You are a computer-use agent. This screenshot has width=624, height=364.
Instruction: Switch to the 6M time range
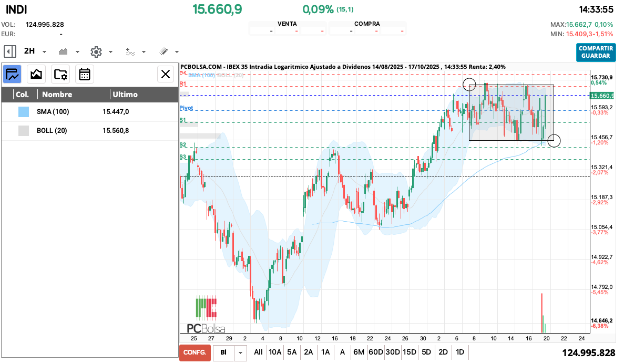click(x=359, y=352)
